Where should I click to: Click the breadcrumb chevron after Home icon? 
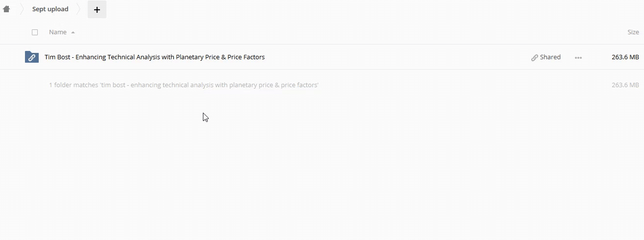click(22, 9)
